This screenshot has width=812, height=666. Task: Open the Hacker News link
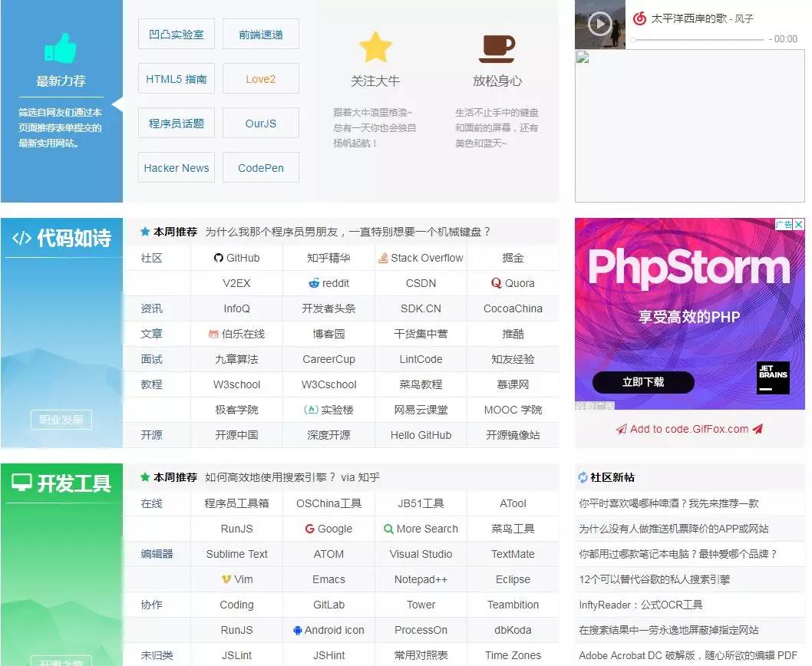click(x=176, y=167)
